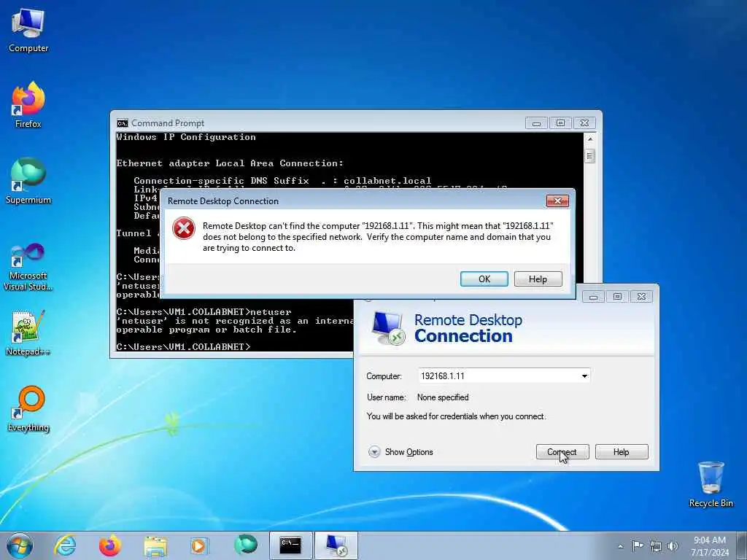This screenshot has width=747, height=560.
Task: Close the Command Prompt window
Action: 584,123
